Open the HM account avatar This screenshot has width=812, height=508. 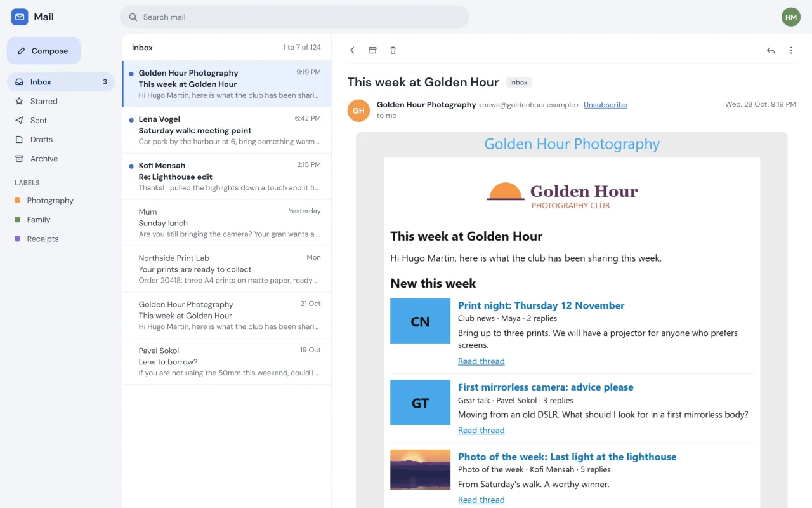coord(791,17)
